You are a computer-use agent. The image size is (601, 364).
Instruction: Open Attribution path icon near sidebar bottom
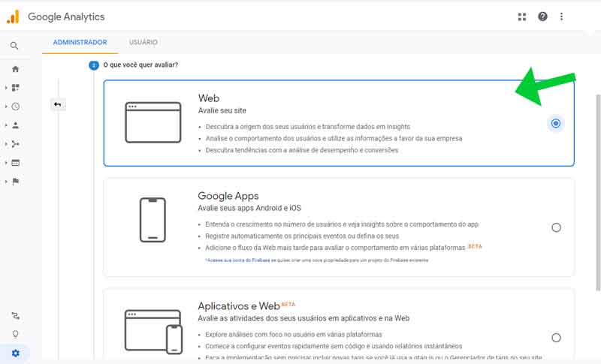15,316
